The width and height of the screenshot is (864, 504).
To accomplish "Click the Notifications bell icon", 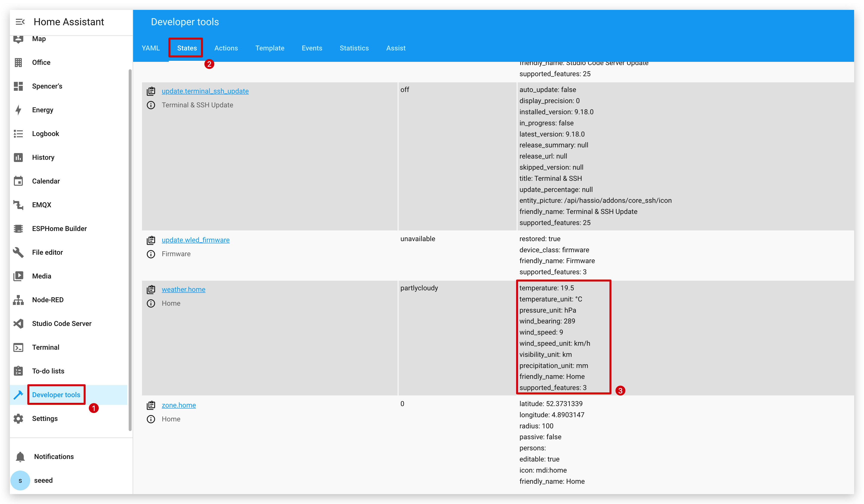I will [x=20, y=457].
